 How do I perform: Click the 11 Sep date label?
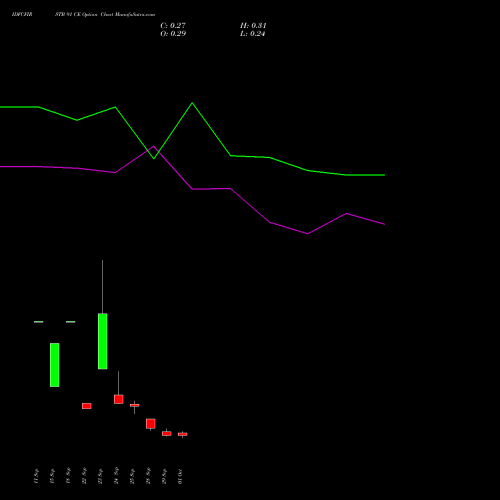(36, 476)
